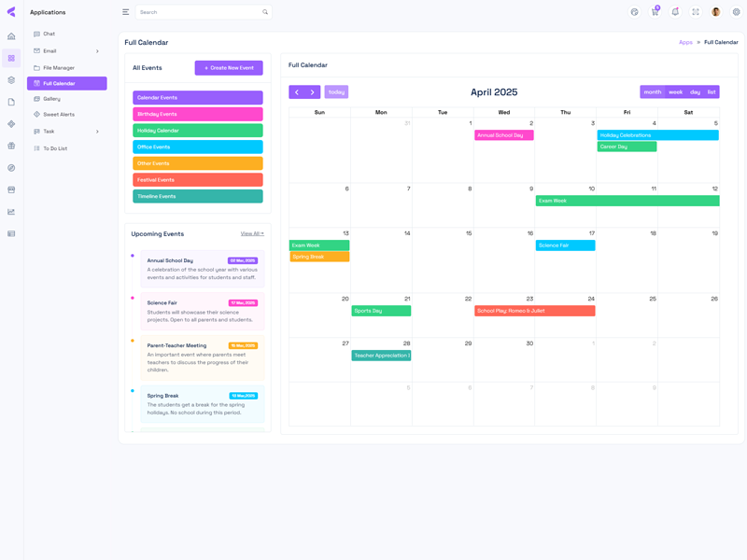747x560 pixels.
Task: Select the orange Other Events category
Action: [x=198, y=163]
